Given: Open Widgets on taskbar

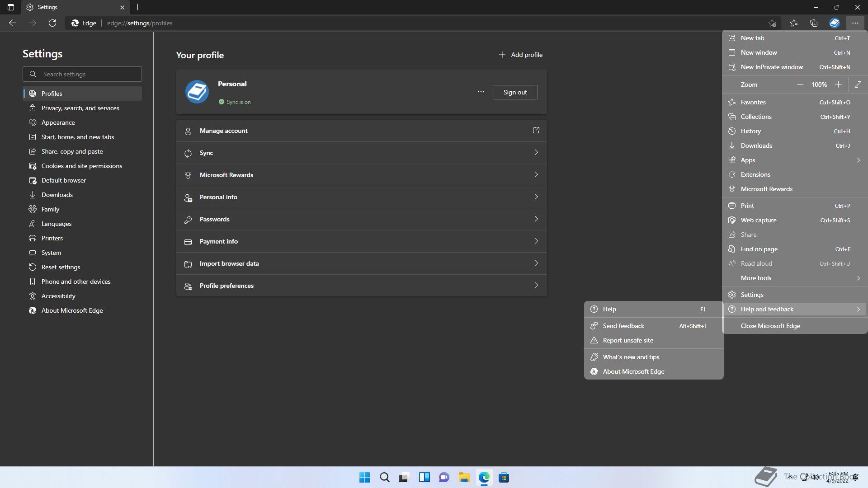Looking at the screenshot, I should click(424, 477).
